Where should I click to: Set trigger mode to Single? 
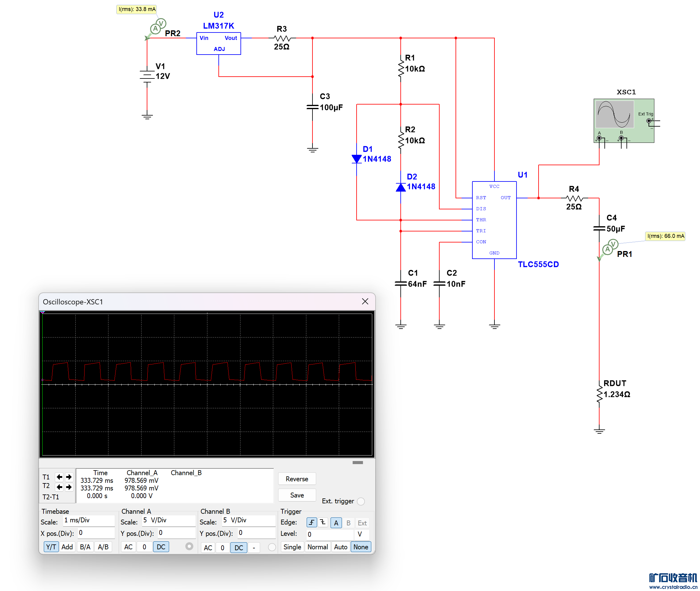(292, 547)
